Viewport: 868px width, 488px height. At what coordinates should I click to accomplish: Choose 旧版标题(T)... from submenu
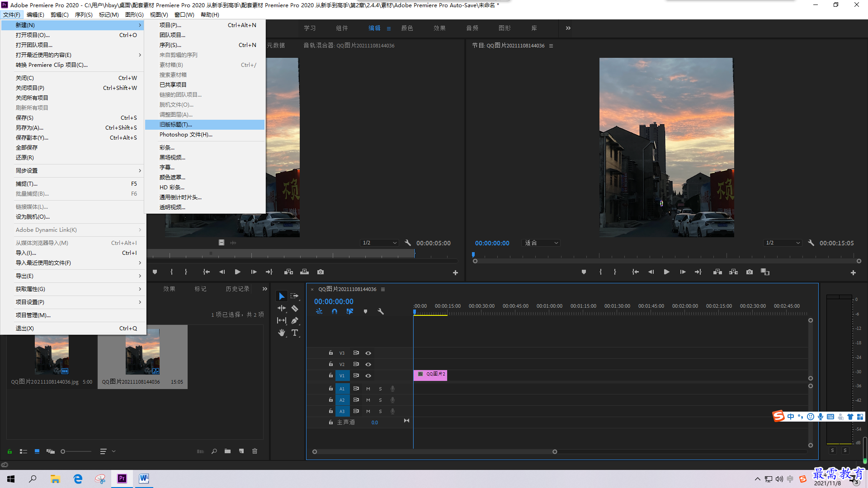[x=205, y=125]
